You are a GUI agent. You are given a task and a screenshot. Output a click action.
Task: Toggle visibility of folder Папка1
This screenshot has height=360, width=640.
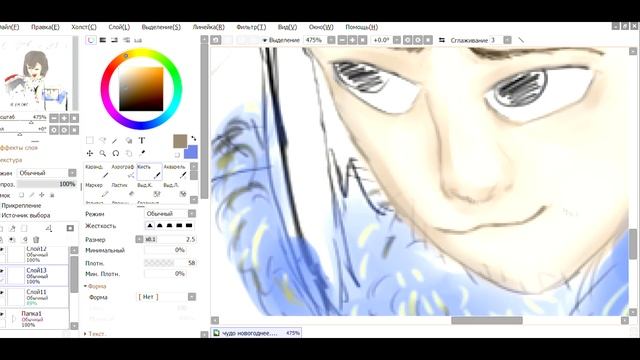click(x=2, y=314)
